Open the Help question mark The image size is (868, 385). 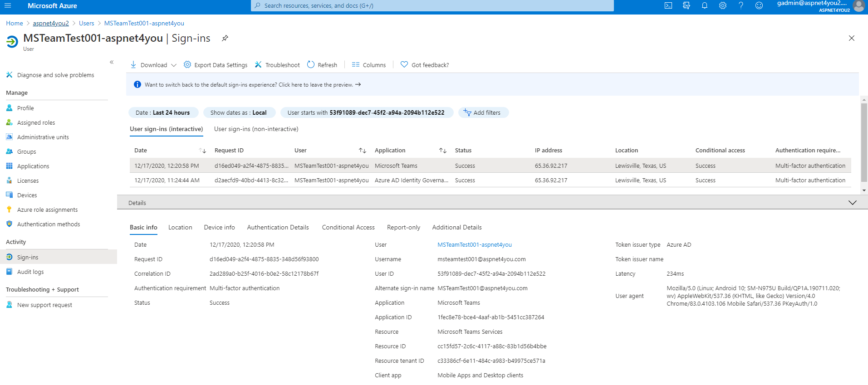point(741,6)
